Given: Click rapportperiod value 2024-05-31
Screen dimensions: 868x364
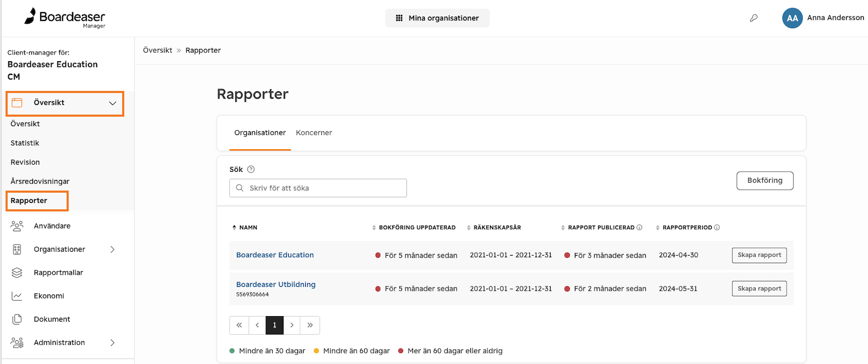Looking at the screenshot, I should click(678, 289).
